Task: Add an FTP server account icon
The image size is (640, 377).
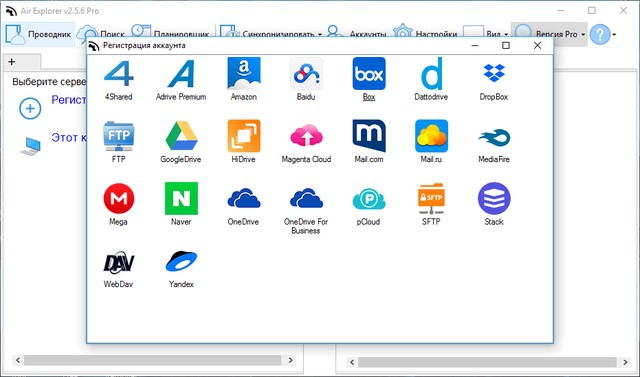Action: tap(118, 136)
